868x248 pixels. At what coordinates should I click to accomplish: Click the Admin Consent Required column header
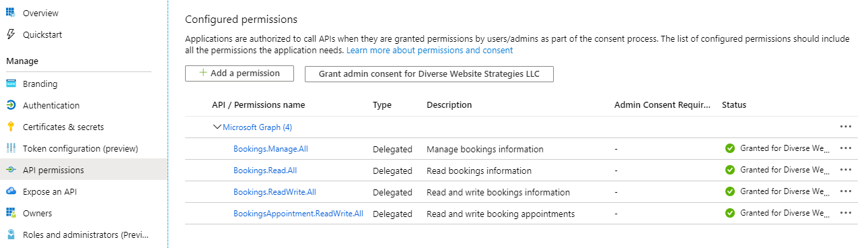(663, 105)
